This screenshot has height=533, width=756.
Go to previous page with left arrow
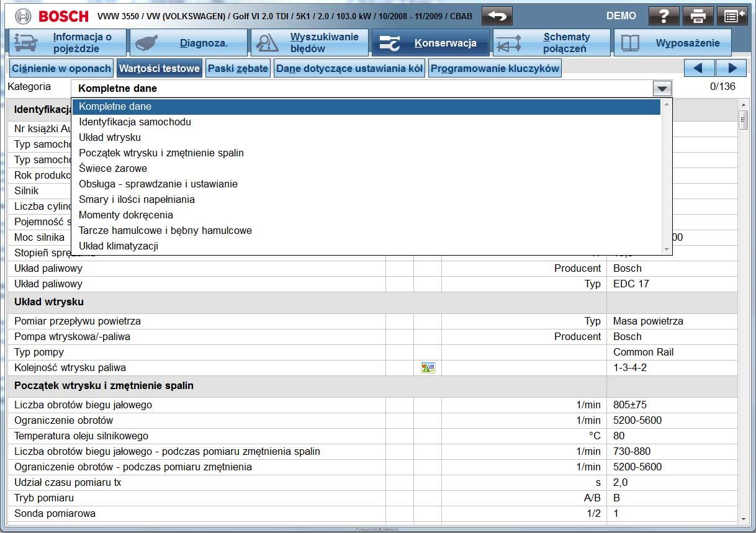pyautogui.click(x=700, y=68)
